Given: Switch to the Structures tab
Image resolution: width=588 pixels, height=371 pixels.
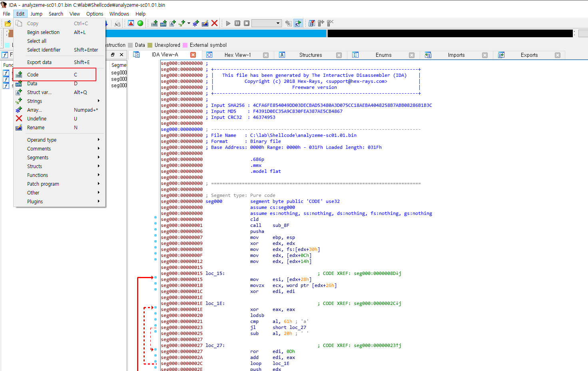Looking at the screenshot, I should coord(311,55).
